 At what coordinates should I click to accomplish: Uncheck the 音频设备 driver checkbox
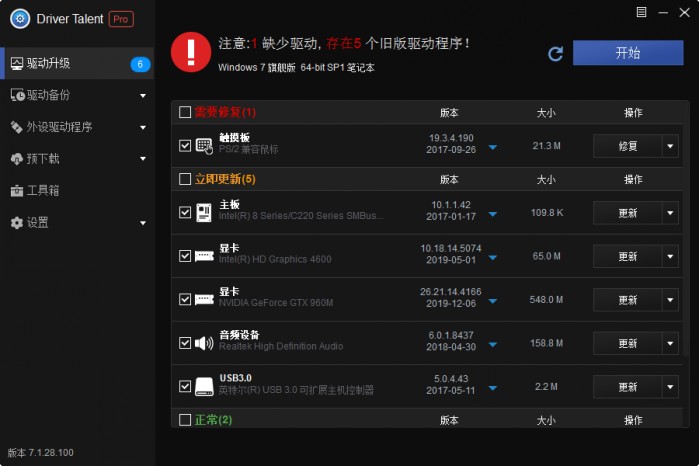point(185,343)
